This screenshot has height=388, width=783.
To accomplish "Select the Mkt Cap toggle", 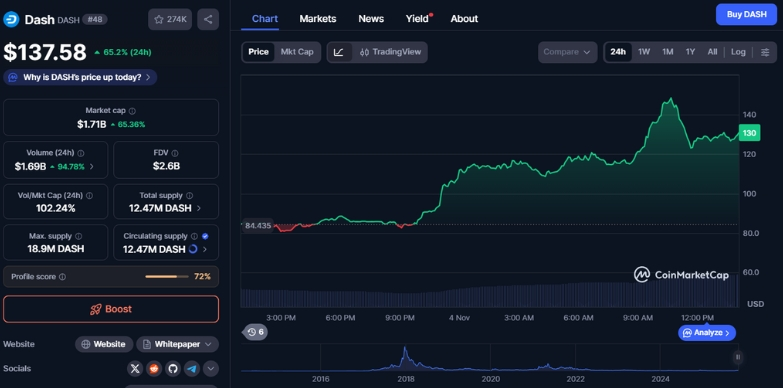I will (297, 52).
